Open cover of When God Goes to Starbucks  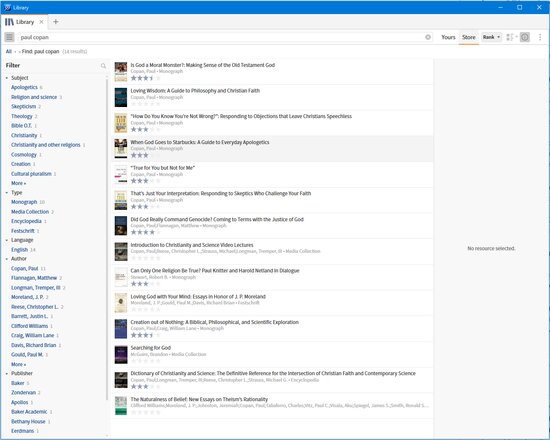[121, 149]
